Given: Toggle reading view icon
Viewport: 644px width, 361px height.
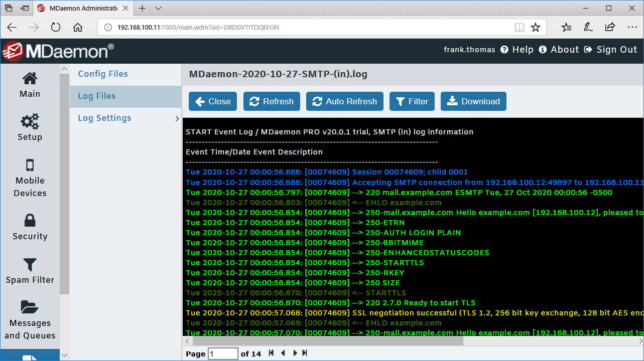Looking at the screenshot, I should [519, 27].
